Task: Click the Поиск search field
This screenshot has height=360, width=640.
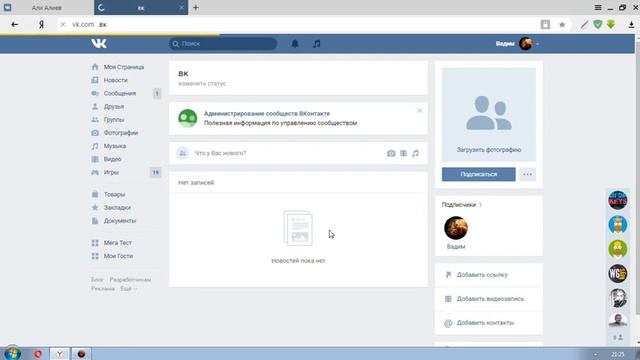Action: [223, 44]
